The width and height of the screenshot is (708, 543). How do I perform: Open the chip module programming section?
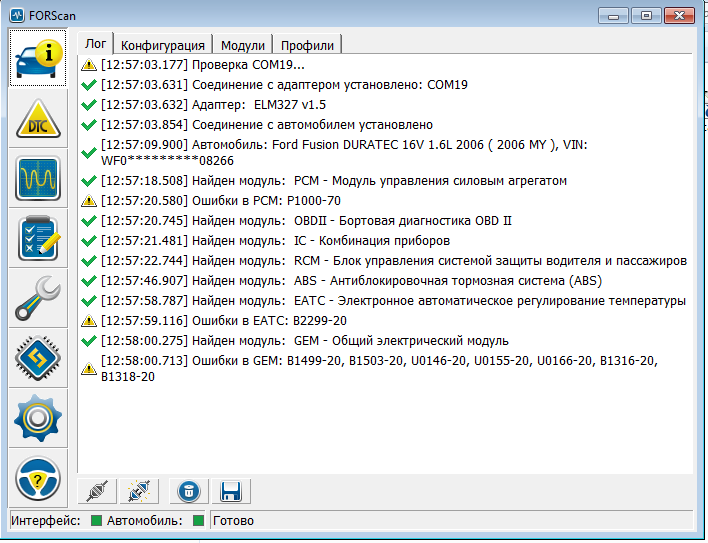(38, 358)
